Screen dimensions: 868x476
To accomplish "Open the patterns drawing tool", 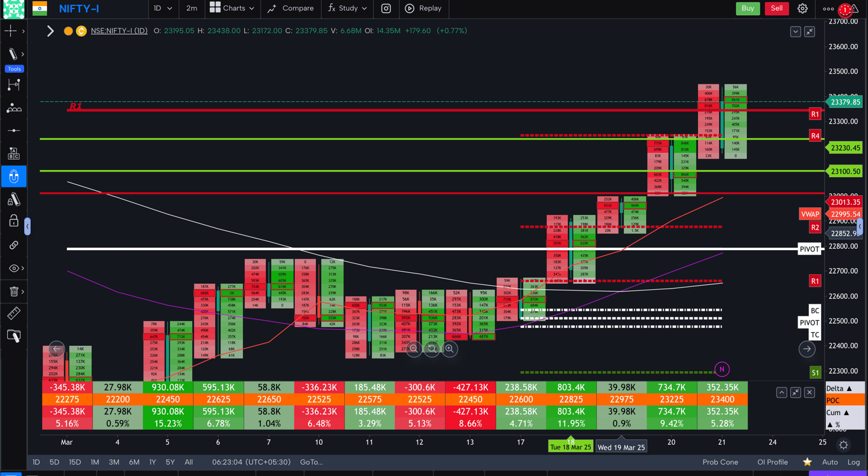I will coord(13,108).
